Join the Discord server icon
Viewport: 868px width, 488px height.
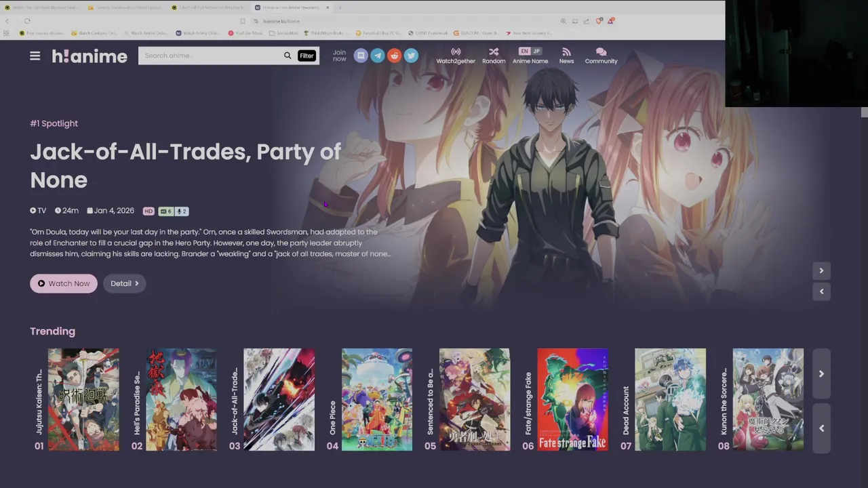(x=361, y=56)
